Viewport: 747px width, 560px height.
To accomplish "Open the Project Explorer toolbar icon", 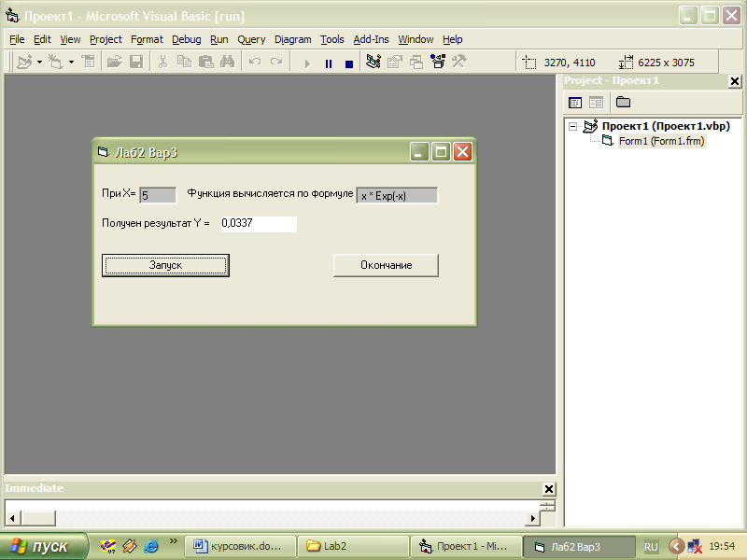I will coord(373,62).
